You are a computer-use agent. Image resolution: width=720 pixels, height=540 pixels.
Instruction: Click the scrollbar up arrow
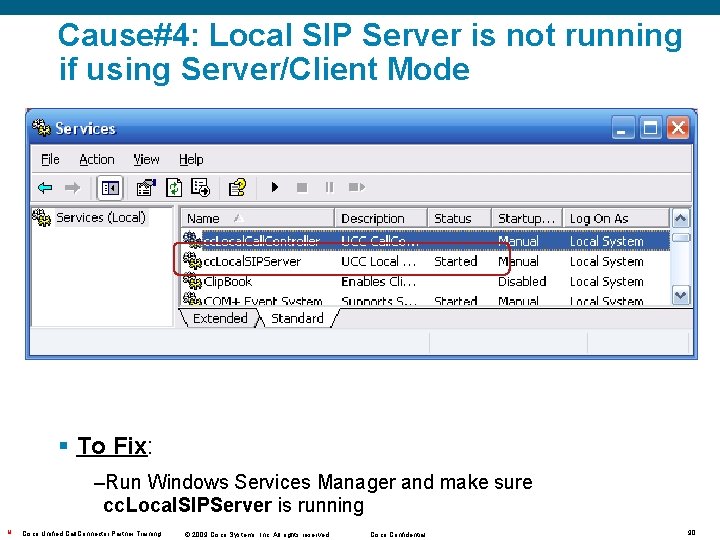point(681,218)
